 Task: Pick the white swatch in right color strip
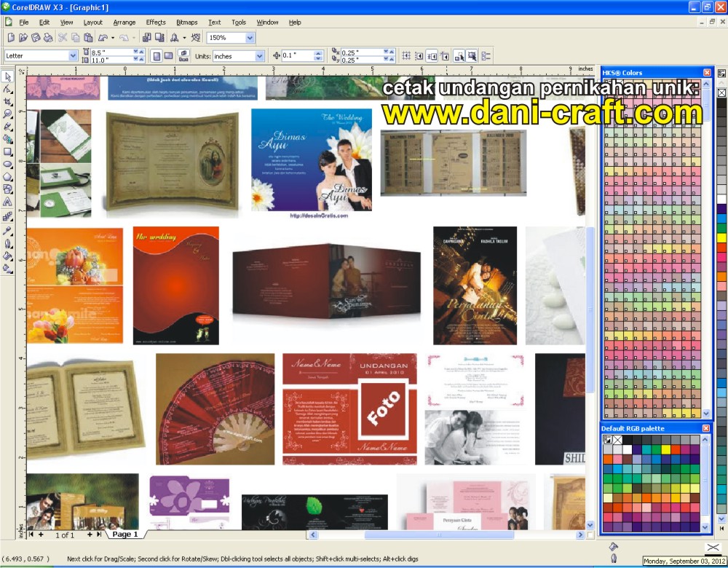pos(721,200)
